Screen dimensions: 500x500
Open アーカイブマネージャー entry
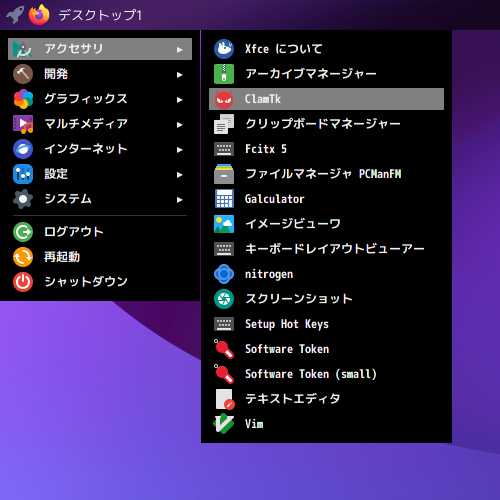[326, 74]
